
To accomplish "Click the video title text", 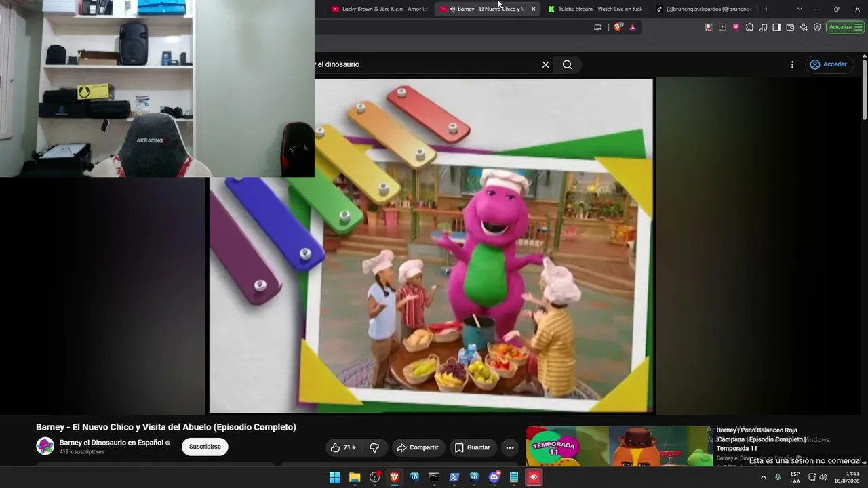I will [x=166, y=427].
